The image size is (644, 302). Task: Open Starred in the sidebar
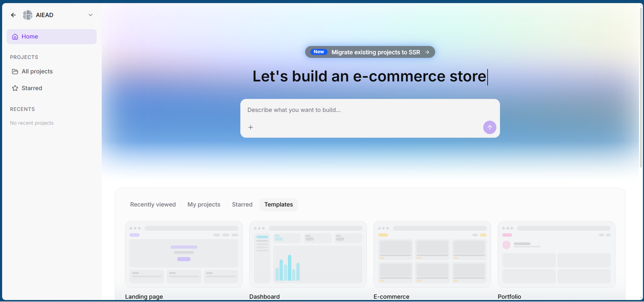click(52, 88)
